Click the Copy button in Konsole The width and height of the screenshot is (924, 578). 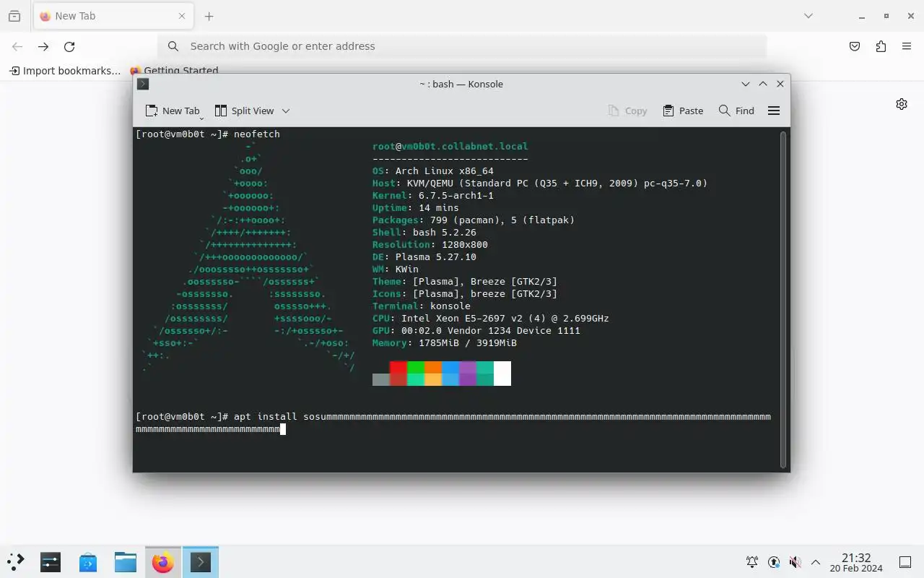(627, 111)
